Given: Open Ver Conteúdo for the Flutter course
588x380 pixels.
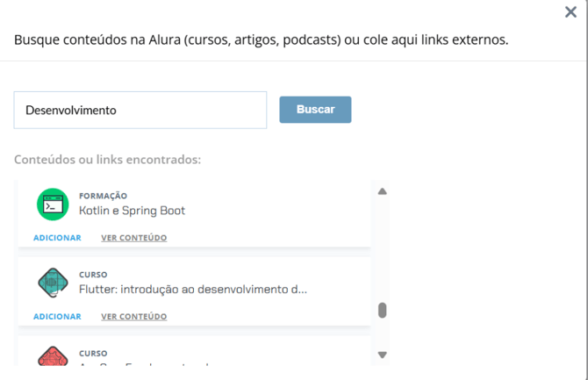Looking at the screenshot, I should (133, 317).
